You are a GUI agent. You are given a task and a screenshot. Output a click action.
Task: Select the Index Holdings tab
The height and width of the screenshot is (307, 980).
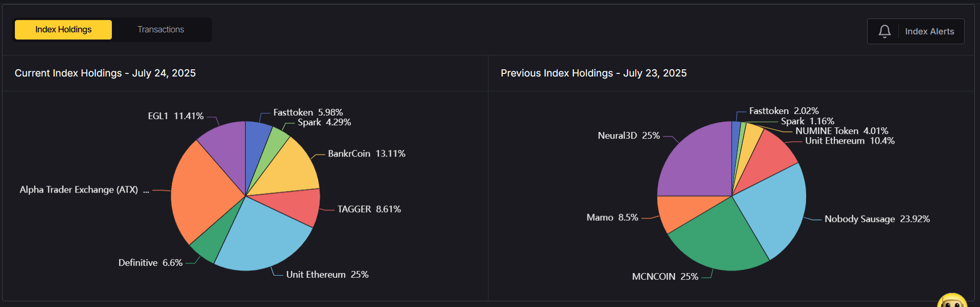(63, 30)
